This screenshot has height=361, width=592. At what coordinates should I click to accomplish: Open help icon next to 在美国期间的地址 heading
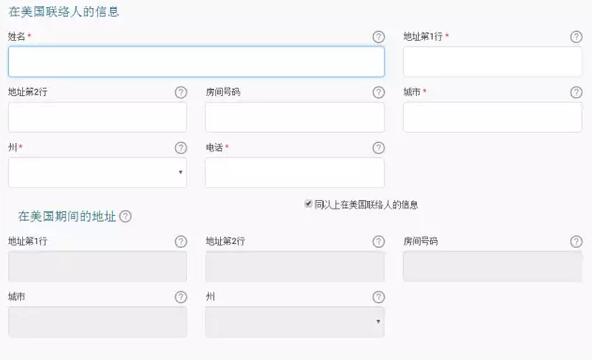point(125,216)
